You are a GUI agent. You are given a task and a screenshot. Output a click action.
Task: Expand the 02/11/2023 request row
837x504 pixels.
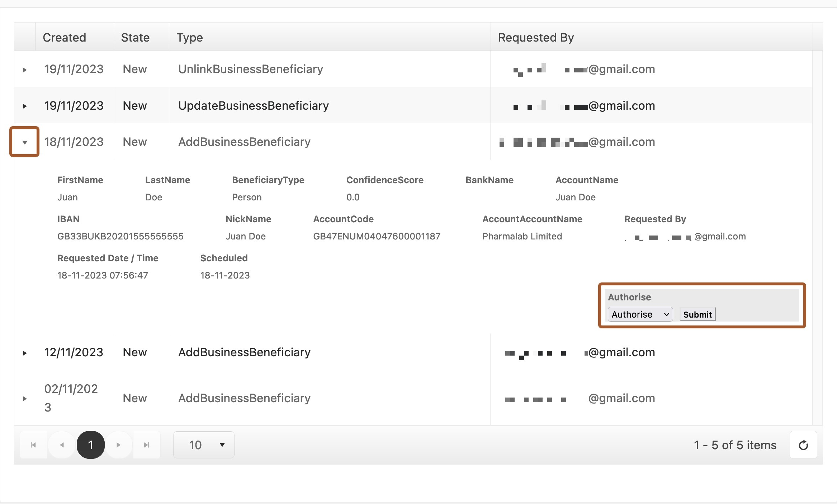[x=24, y=399]
